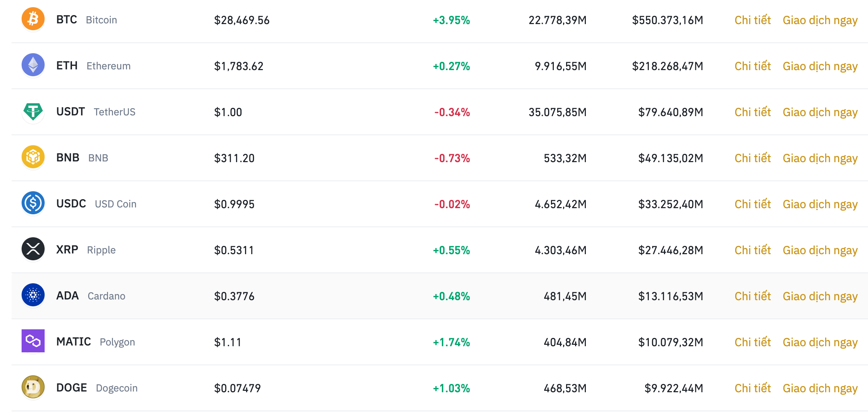The height and width of the screenshot is (412, 868).
Task: Select the ETH ticker symbol
Action: [67, 65]
